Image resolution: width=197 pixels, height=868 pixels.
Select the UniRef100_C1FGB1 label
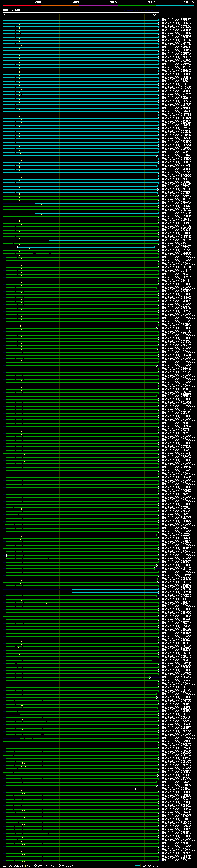pos(177,220)
